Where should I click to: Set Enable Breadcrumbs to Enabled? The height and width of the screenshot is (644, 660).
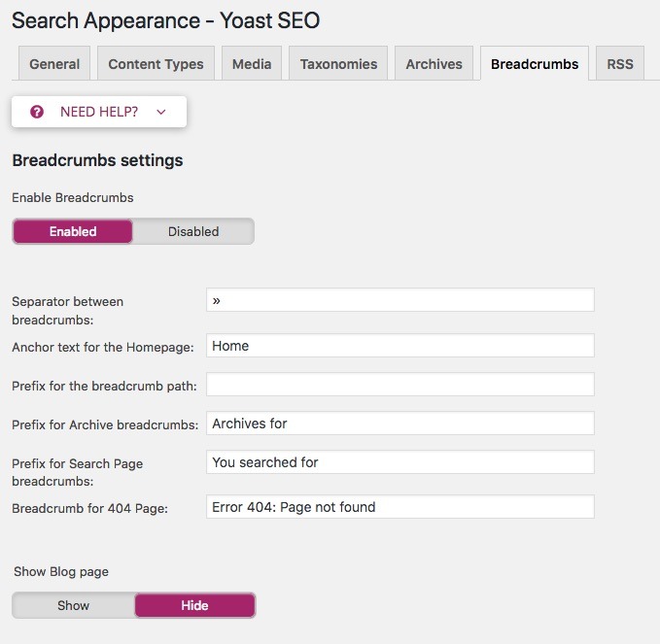tap(73, 231)
